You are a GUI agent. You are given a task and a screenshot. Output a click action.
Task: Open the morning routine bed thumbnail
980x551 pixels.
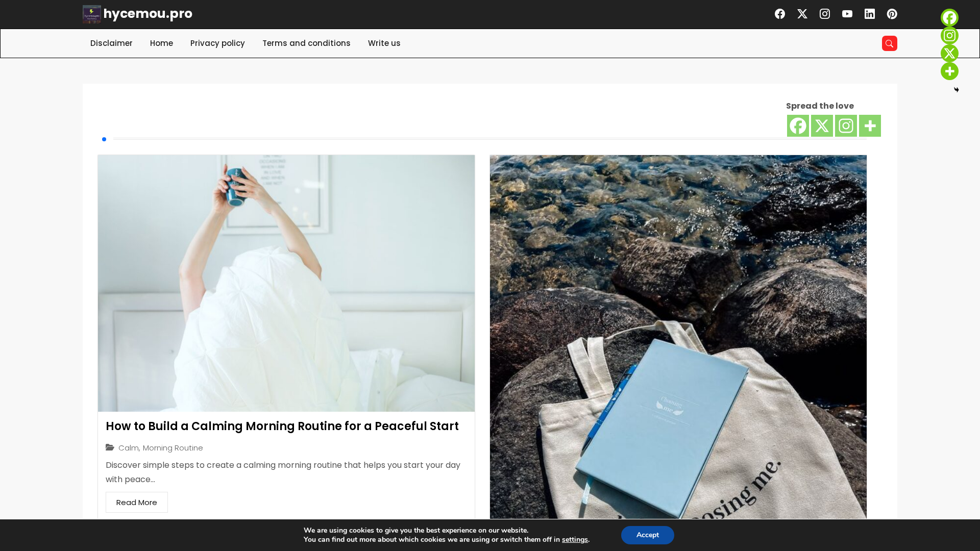tap(286, 283)
